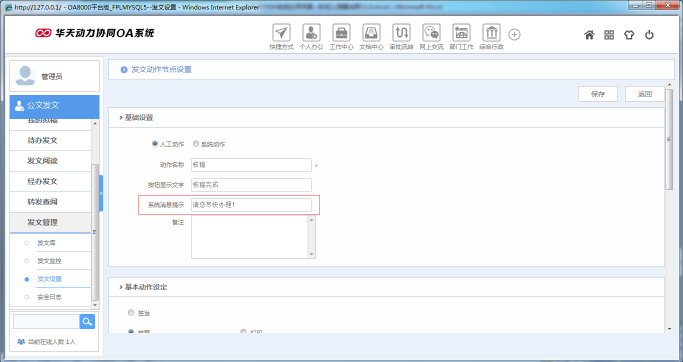Click the magnifier search button in sidebar
This screenshot has height=362, width=683.
[x=87, y=322]
